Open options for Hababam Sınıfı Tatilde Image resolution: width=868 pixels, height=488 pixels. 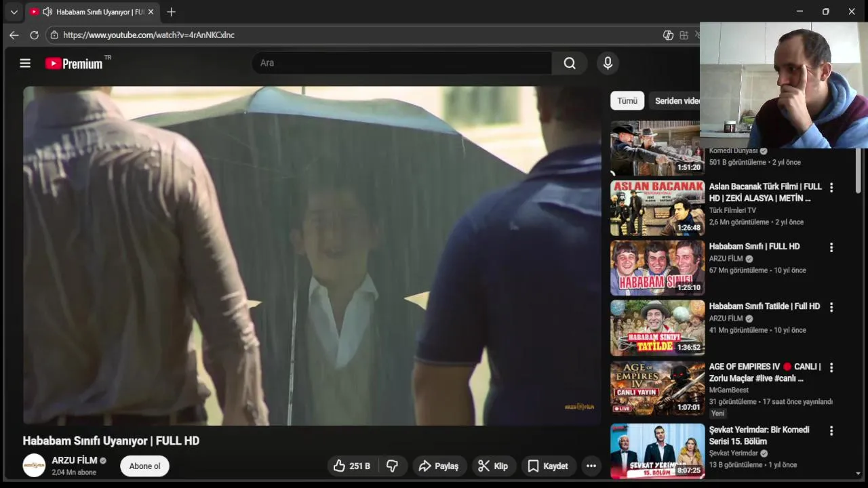831,307
